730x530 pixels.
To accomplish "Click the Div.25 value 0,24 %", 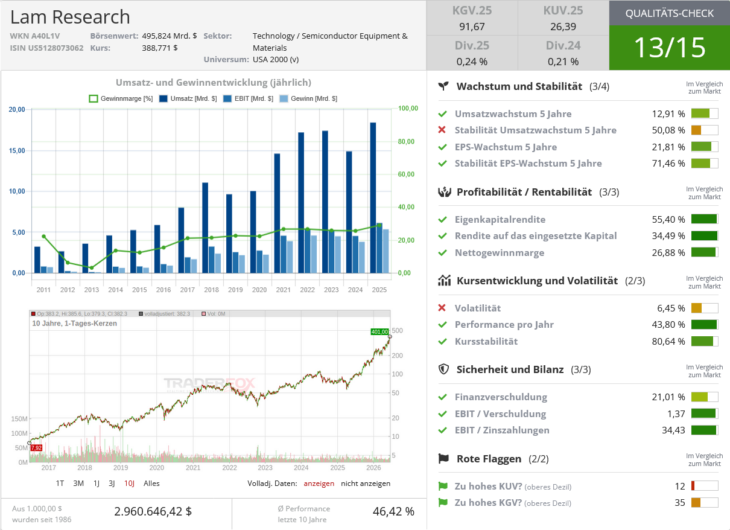I will 472,61.
